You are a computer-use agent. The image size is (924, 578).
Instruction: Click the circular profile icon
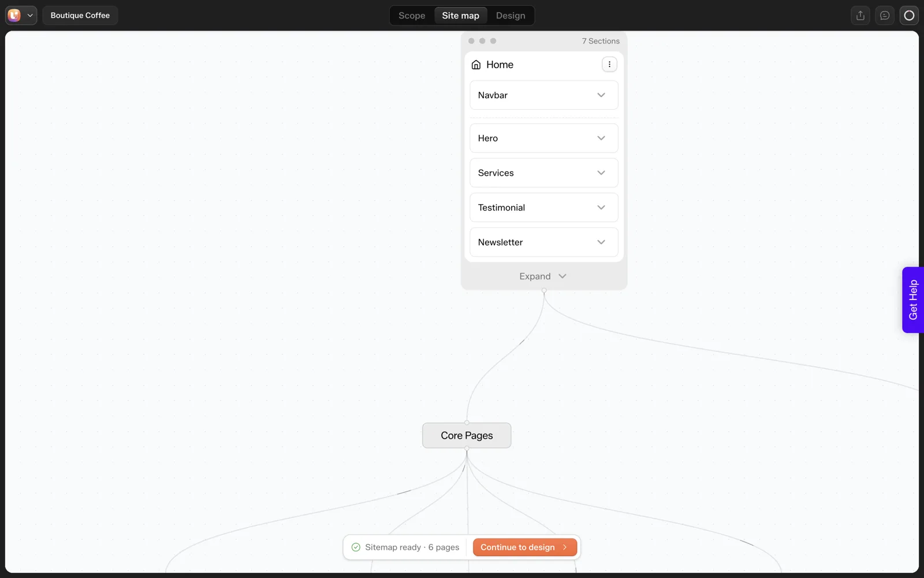click(909, 16)
